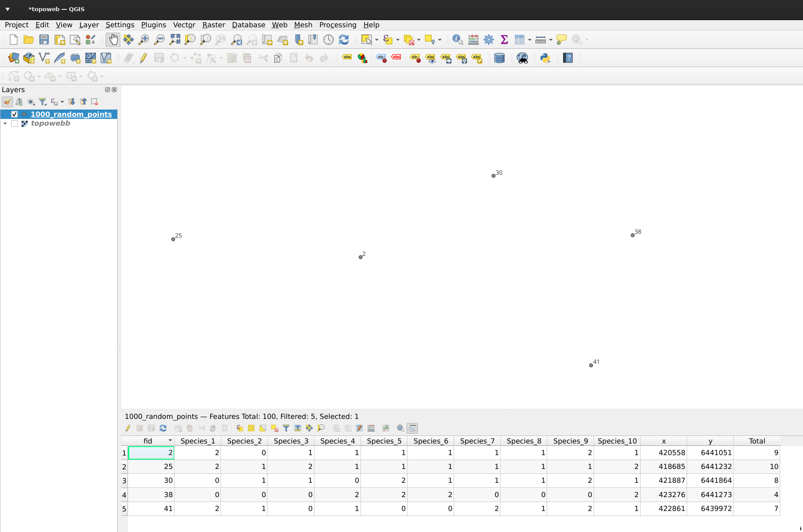Open Attribute Table dropdown arrow in main toolbar
The height and width of the screenshot is (532, 803).
[x=530, y=40]
